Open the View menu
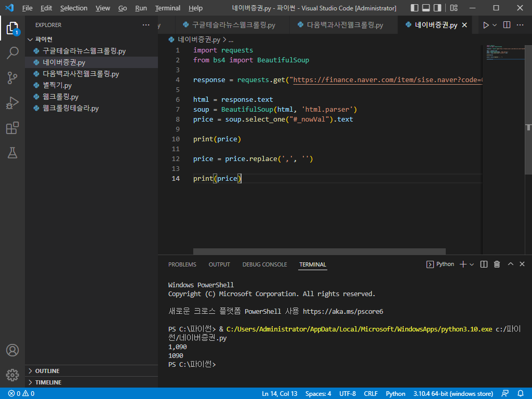This screenshot has width=532, height=399. (103, 8)
